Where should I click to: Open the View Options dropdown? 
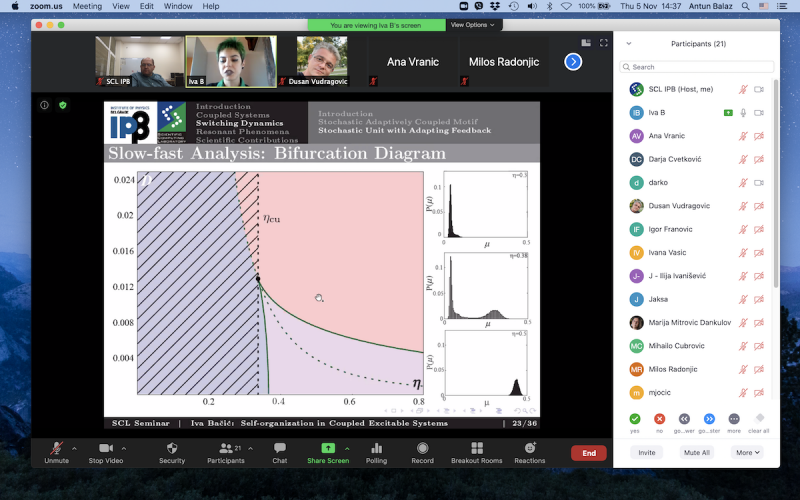471,25
